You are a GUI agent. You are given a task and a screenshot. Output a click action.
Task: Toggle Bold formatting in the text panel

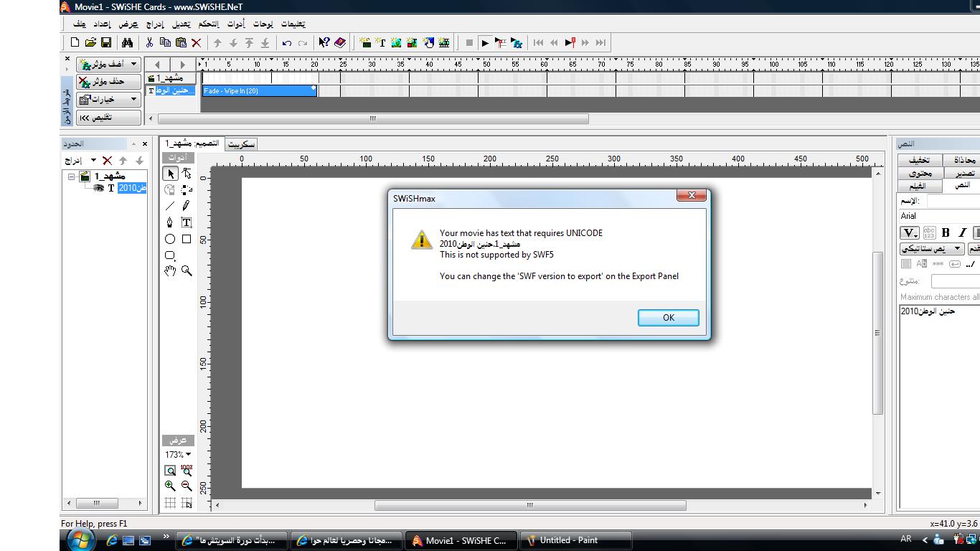946,232
